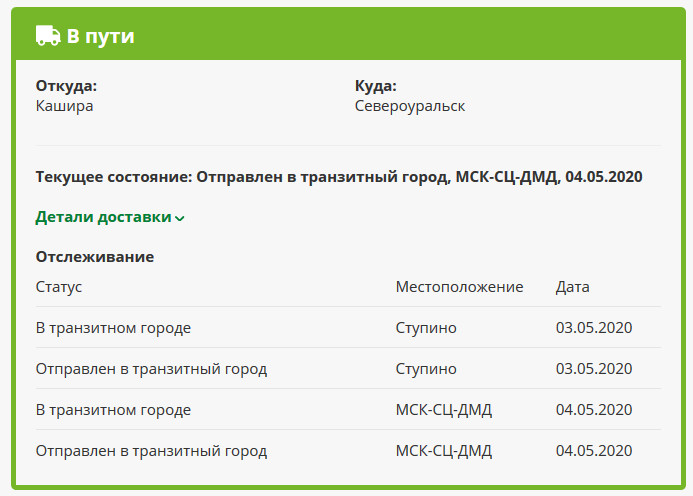Click the МСК-СЦ-ДМД В транзитном городе row
Screen dimensions: 693x496
pyautogui.click(x=113, y=410)
